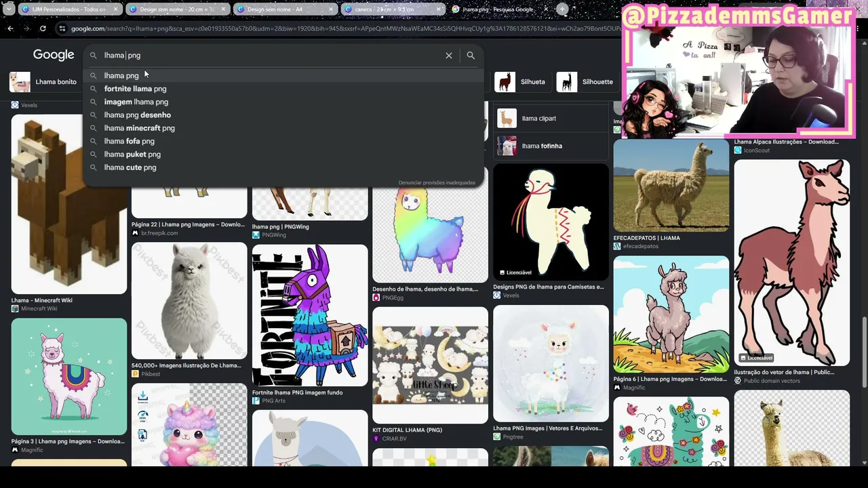Click the PNG Arts source favicon
Image resolution: width=868 pixels, height=488 pixels.
click(x=256, y=401)
